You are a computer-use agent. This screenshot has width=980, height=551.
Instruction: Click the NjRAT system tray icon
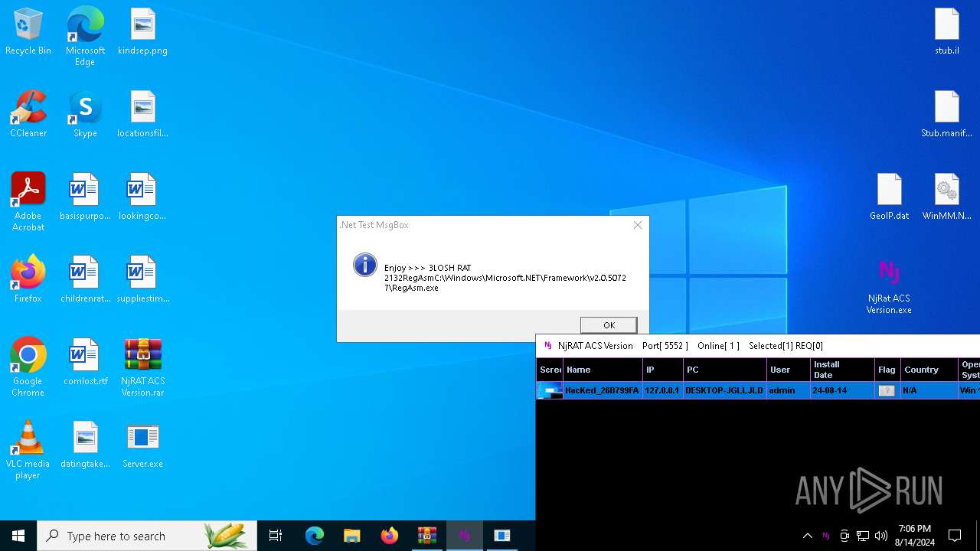(x=825, y=536)
